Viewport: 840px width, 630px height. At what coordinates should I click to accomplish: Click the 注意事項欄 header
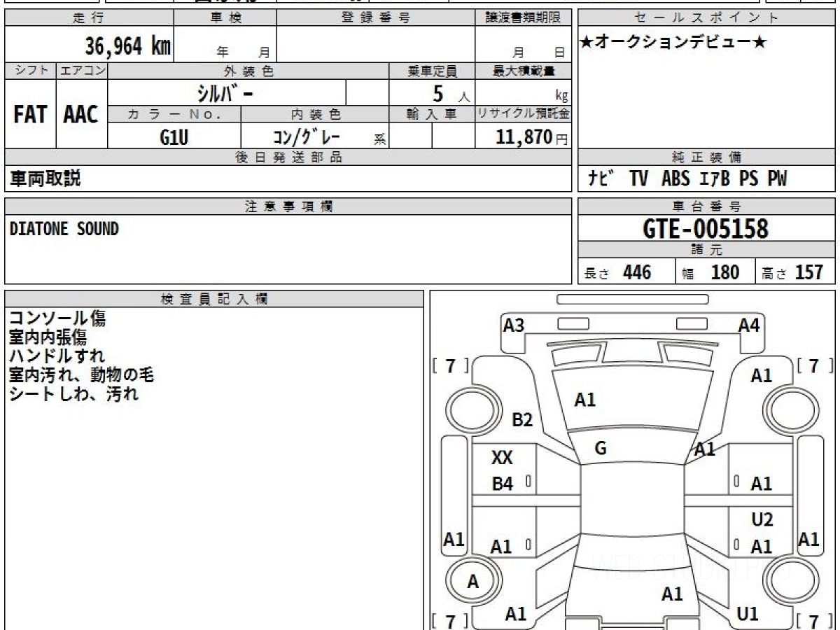point(288,206)
